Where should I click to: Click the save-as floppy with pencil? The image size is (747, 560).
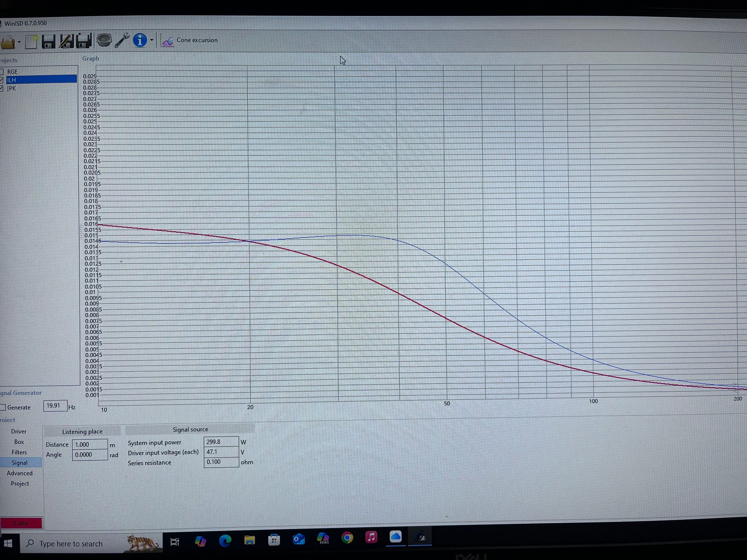tap(66, 41)
